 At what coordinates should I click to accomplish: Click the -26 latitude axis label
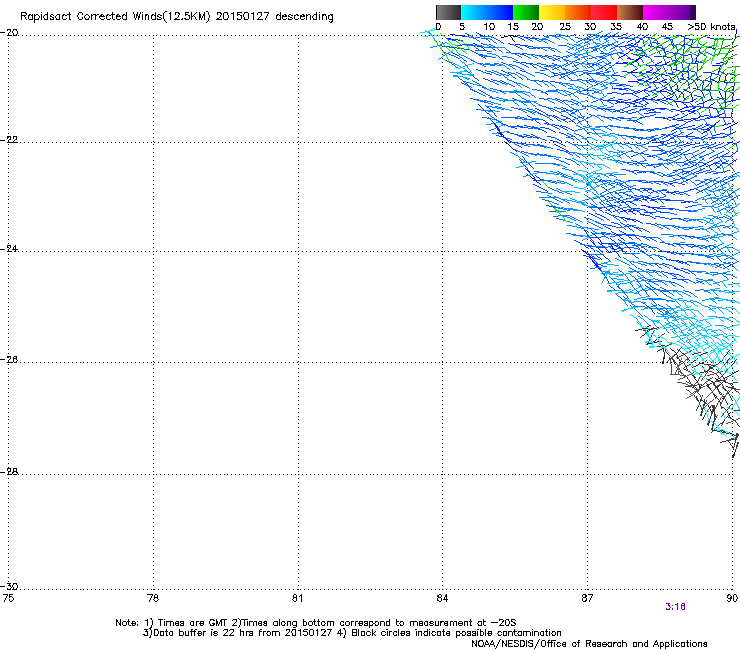pyautogui.click(x=9, y=360)
